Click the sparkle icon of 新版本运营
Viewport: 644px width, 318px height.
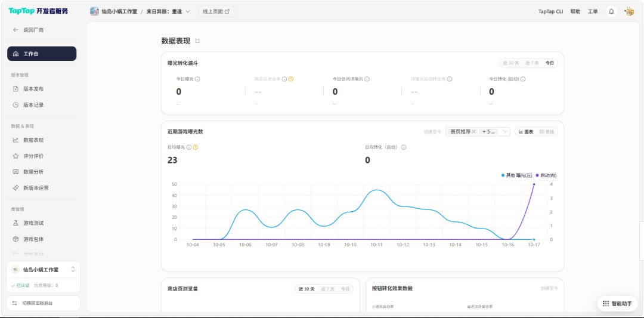(16, 188)
